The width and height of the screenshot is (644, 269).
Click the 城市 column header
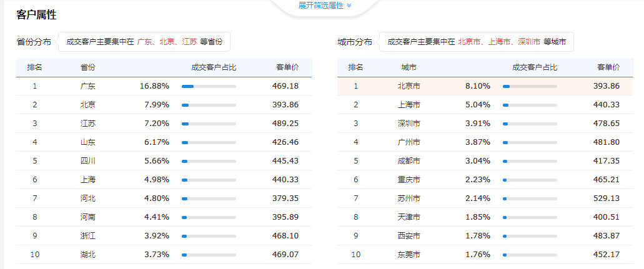point(409,68)
